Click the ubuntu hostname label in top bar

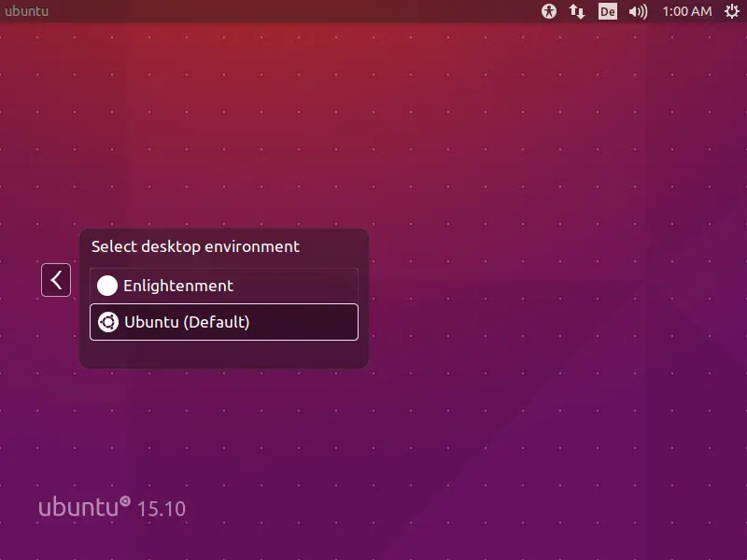click(x=27, y=11)
